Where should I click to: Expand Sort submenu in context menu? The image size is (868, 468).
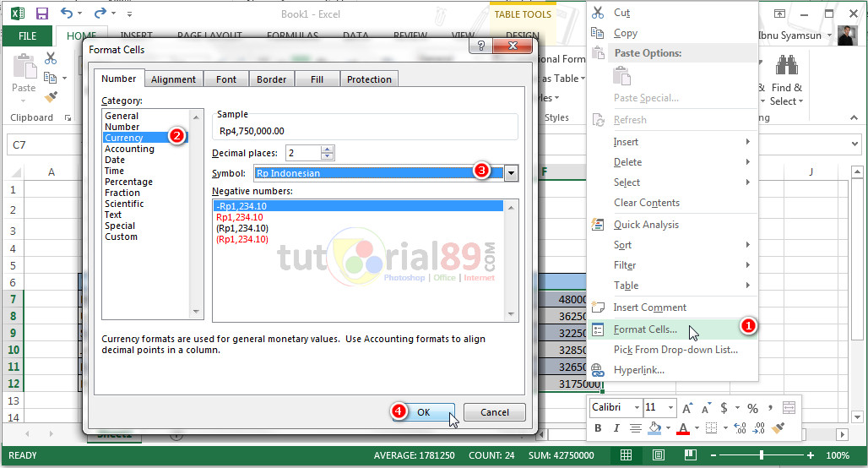click(x=747, y=245)
